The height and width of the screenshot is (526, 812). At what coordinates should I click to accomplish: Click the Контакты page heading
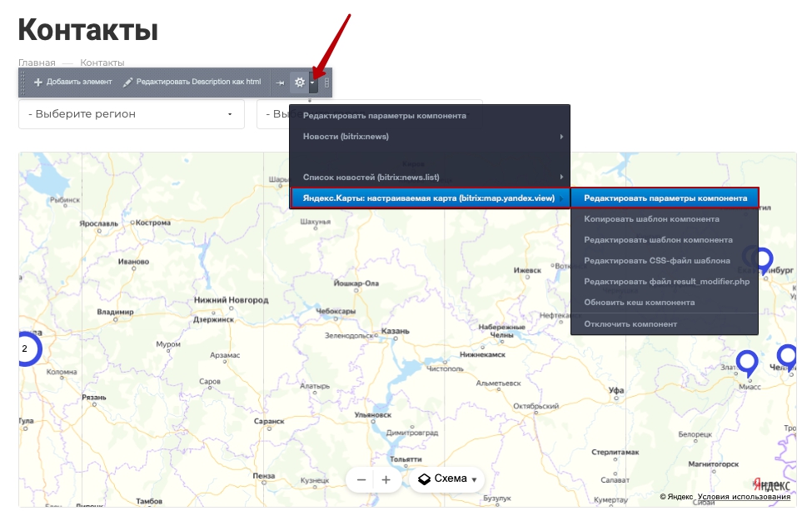tap(88, 29)
